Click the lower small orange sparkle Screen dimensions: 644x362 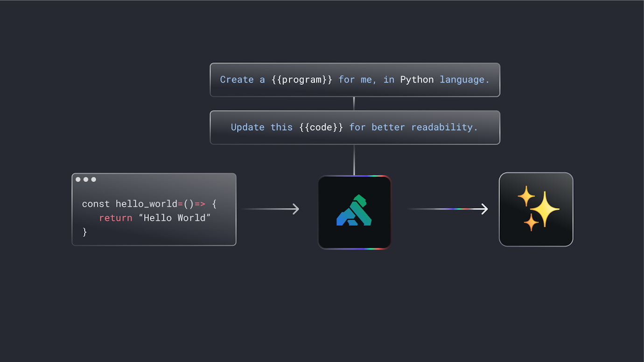click(531, 223)
